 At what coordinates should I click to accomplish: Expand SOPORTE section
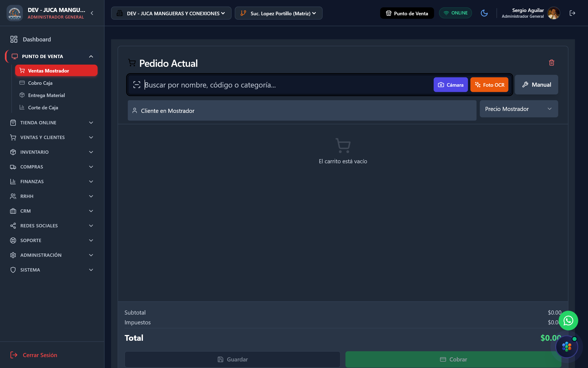(x=52, y=240)
